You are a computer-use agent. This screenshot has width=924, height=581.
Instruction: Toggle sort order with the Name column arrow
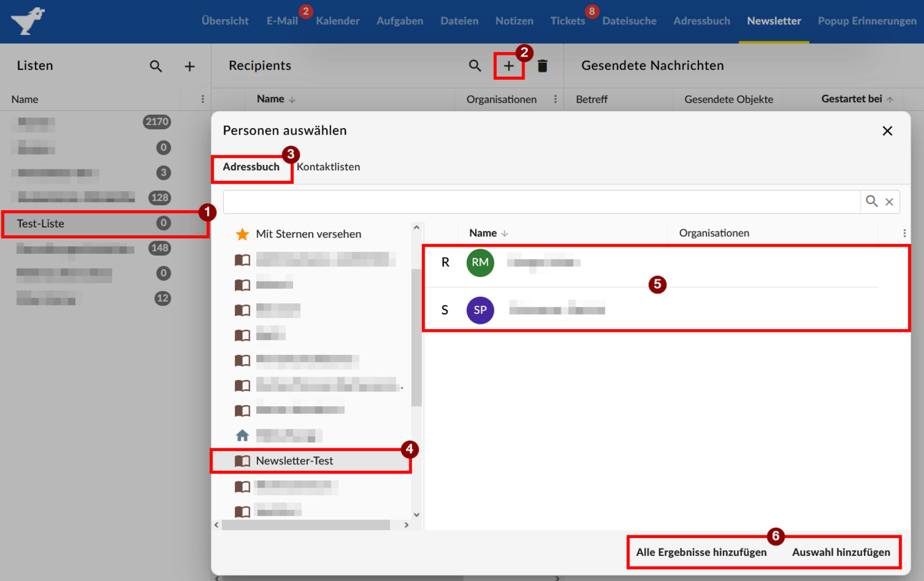tap(505, 233)
